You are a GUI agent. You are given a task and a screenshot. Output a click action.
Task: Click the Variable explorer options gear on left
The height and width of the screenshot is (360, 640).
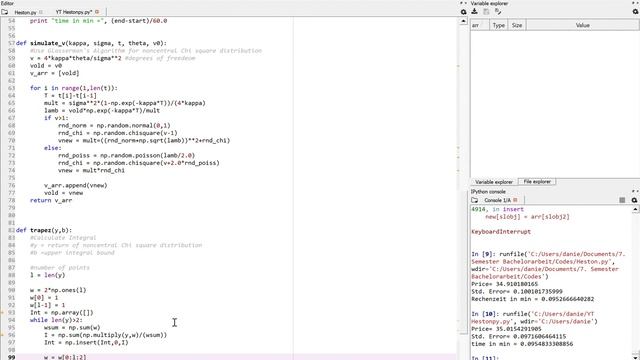point(463,12)
